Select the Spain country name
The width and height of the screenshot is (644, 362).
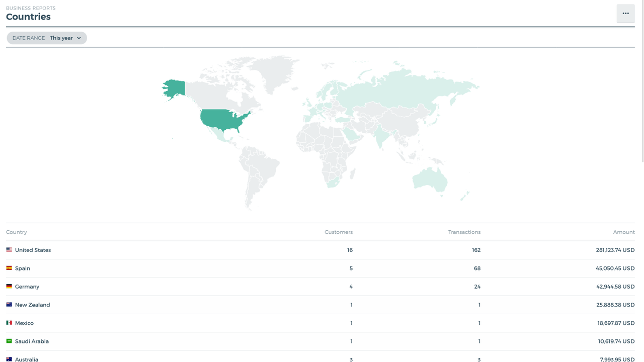click(x=23, y=268)
